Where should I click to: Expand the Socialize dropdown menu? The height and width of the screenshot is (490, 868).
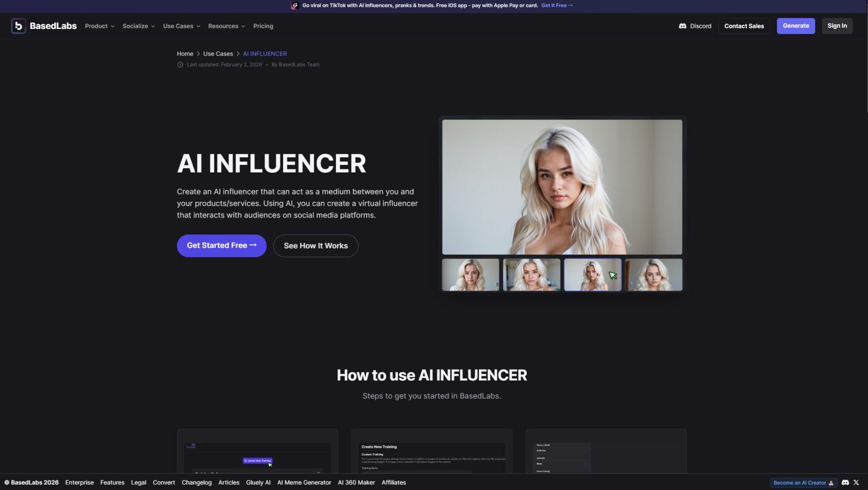tap(138, 26)
